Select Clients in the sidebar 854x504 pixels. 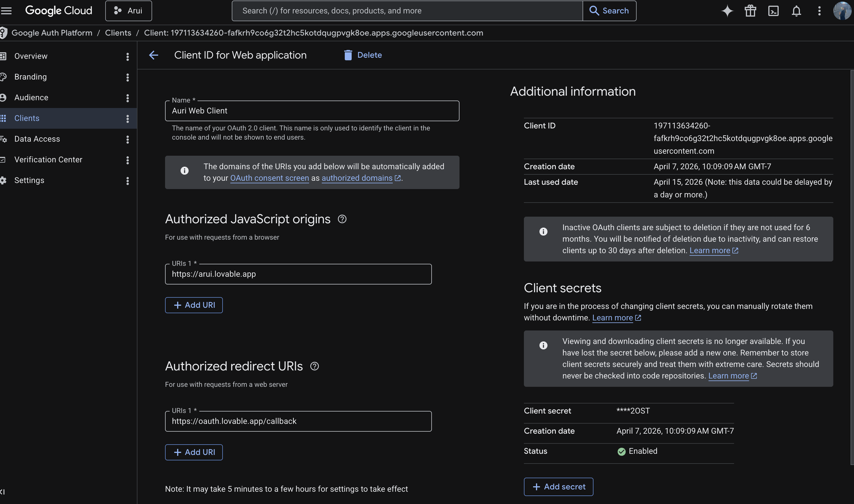(x=27, y=118)
